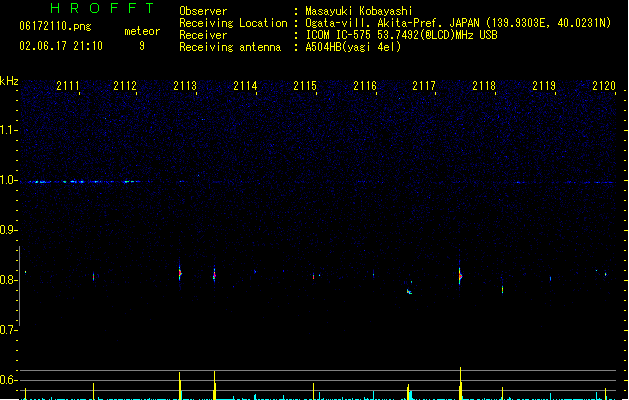
Task: Click observer name Masayuki Kobayashi
Action: click(359, 11)
